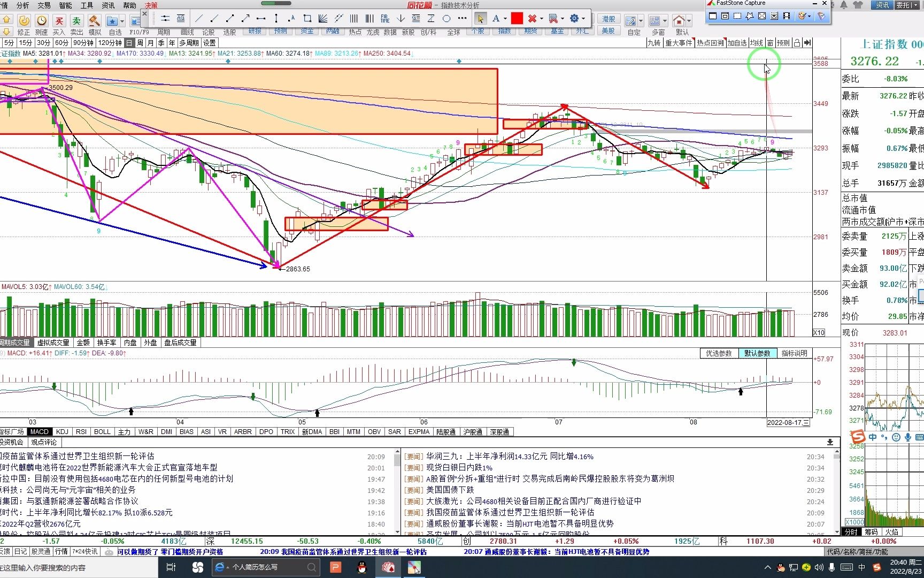Viewport: 924px width, 578px height.
Task: Expand the 默认 home dropdown arrow
Action: [x=689, y=21]
